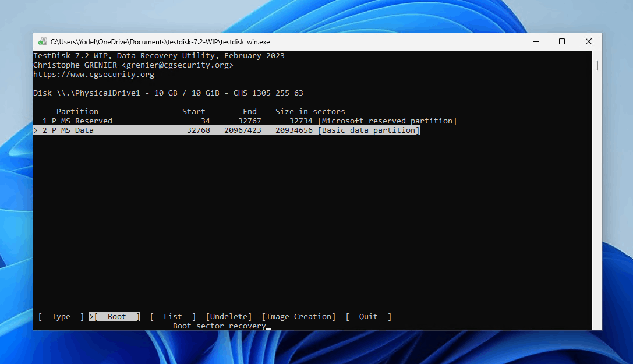Viewport: 633px width, 364px height.
Task: Click the 'End' column header
Action: pos(250,112)
